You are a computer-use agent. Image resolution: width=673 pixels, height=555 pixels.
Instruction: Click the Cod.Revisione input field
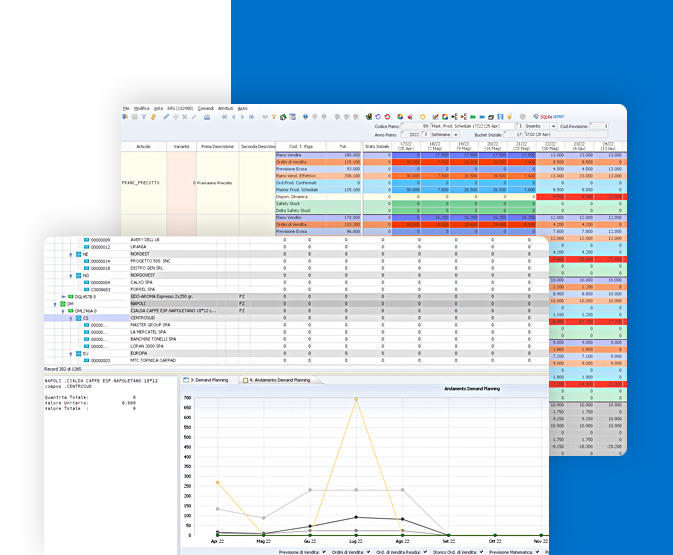[x=599, y=126]
